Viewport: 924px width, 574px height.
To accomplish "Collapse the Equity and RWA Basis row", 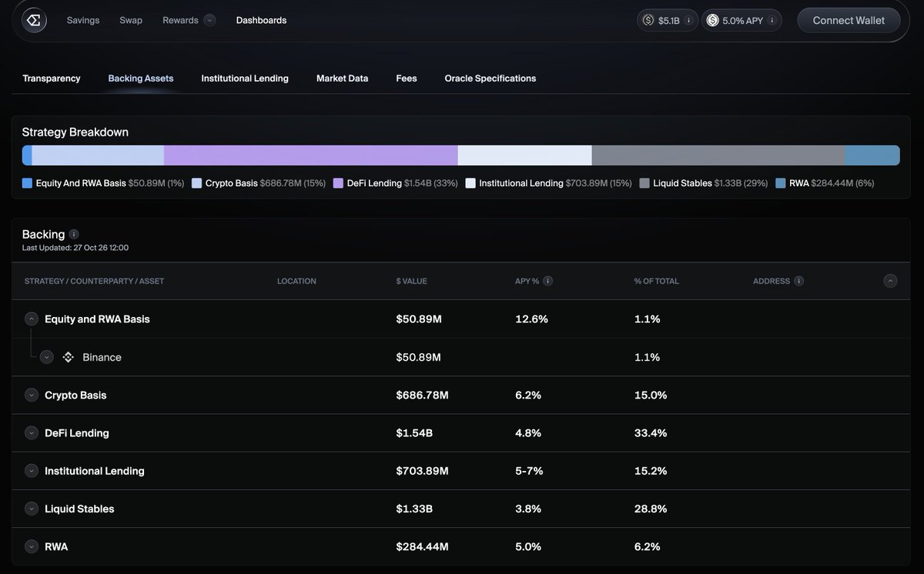I will (32, 319).
